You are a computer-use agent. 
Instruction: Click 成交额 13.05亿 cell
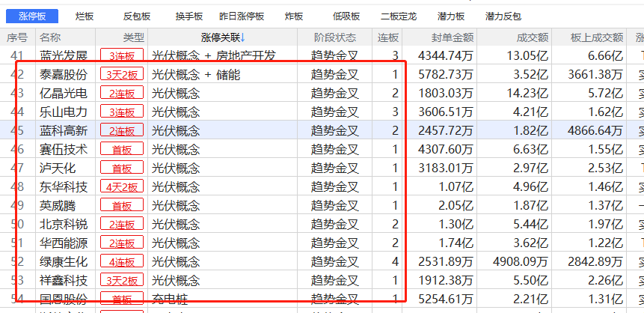click(x=527, y=55)
